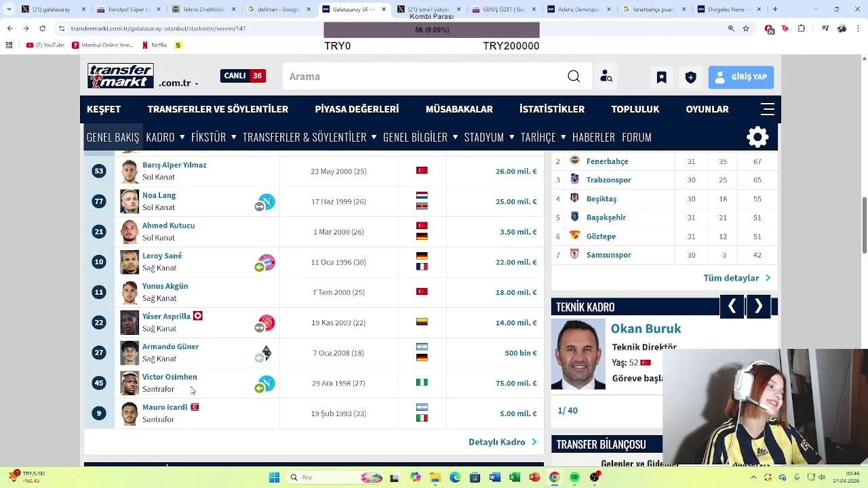Open TRANSFERLER VE SÖYLENTİLER main menu
This screenshot has width=868, height=488.
[x=218, y=109]
